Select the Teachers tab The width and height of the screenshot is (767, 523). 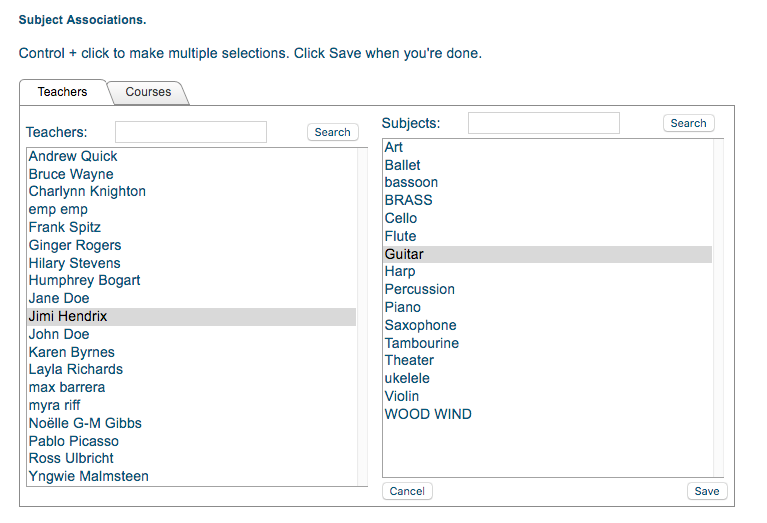(x=62, y=92)
